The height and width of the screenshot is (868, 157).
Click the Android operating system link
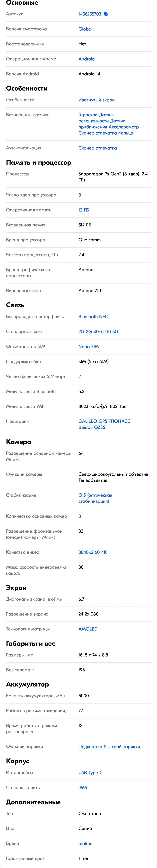pyautogui.click(x=86, y=59)
